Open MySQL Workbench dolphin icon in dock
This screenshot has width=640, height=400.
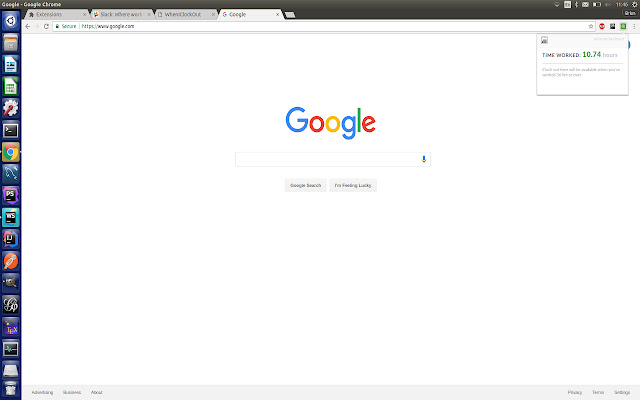click(11, 174)
